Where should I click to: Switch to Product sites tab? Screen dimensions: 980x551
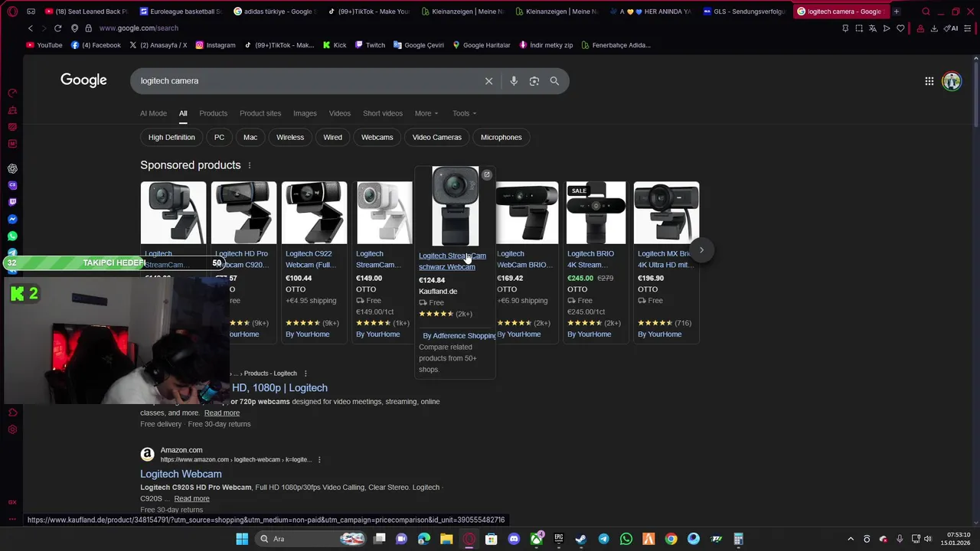[260, 113]
